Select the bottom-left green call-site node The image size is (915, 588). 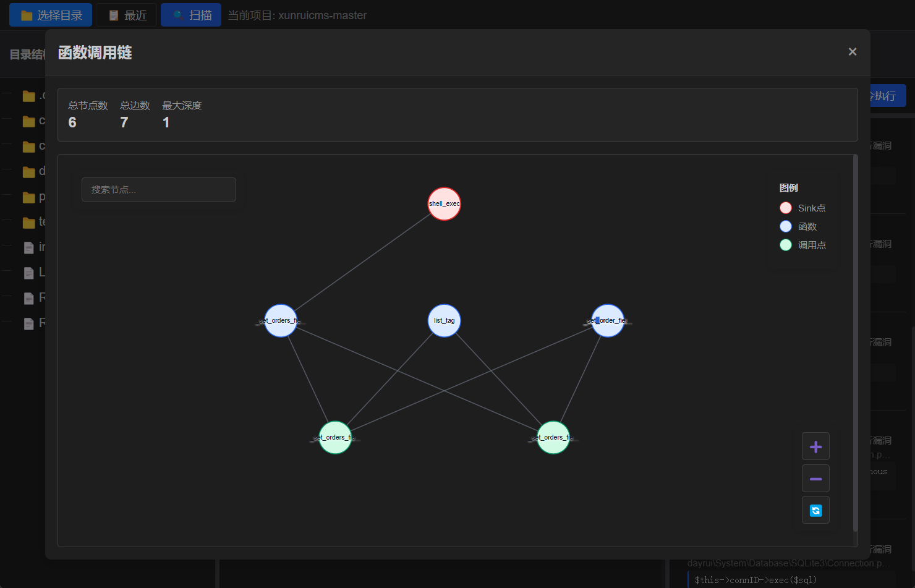pos(335,437)
